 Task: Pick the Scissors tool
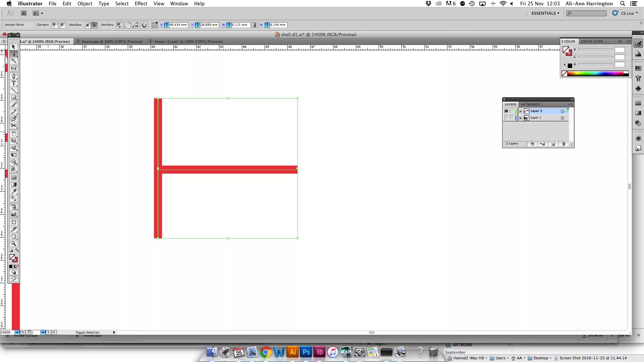point(14,126)
